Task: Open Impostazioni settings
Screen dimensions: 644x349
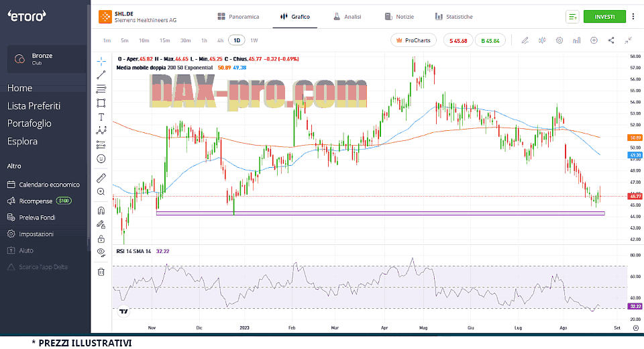Action: tap(30, 234)
